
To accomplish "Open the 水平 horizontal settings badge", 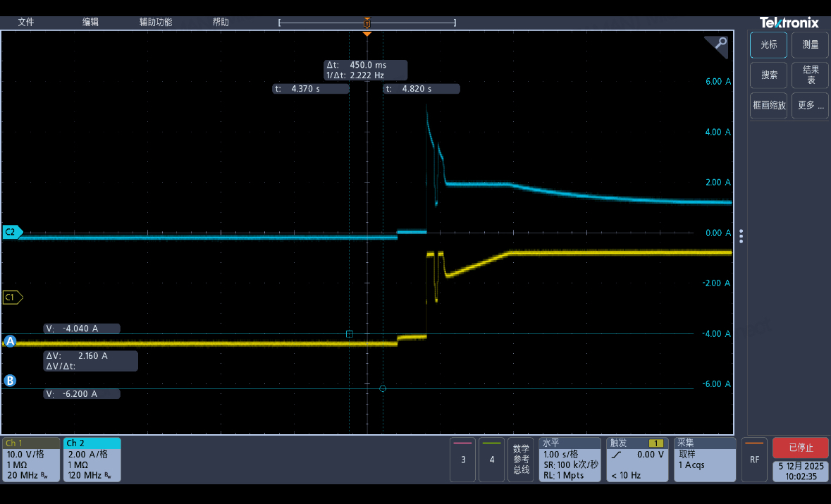I will click(x=570, y=460).
